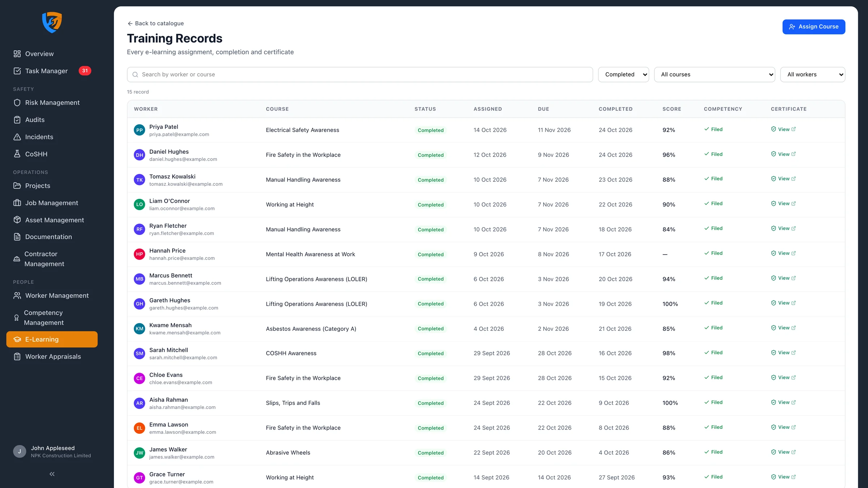Click the Completed badge for Sarah Mitchell
The width and height of the screenshot is (868, 488).
pos(430,354)
